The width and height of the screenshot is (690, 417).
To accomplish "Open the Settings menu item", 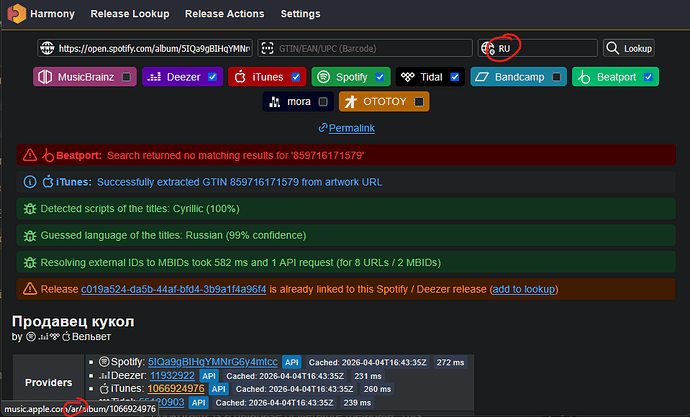I will coord(301,14).
